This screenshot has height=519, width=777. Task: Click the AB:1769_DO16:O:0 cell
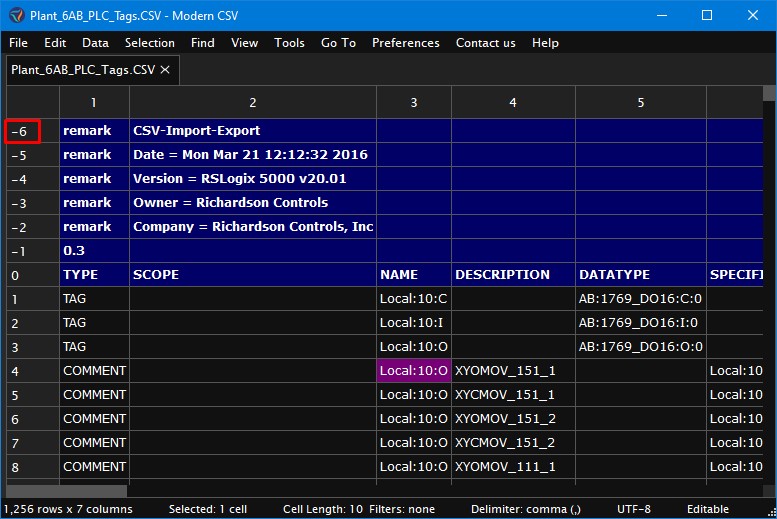[641, 346]
